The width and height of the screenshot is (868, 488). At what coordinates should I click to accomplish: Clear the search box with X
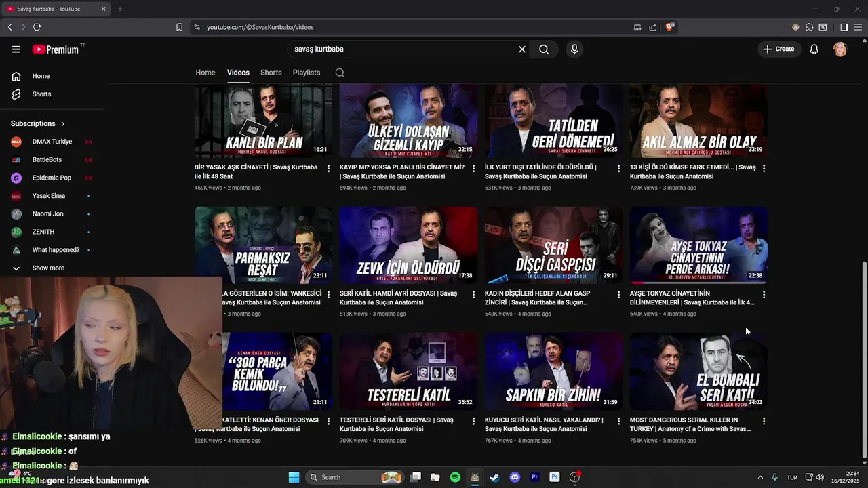522,49
